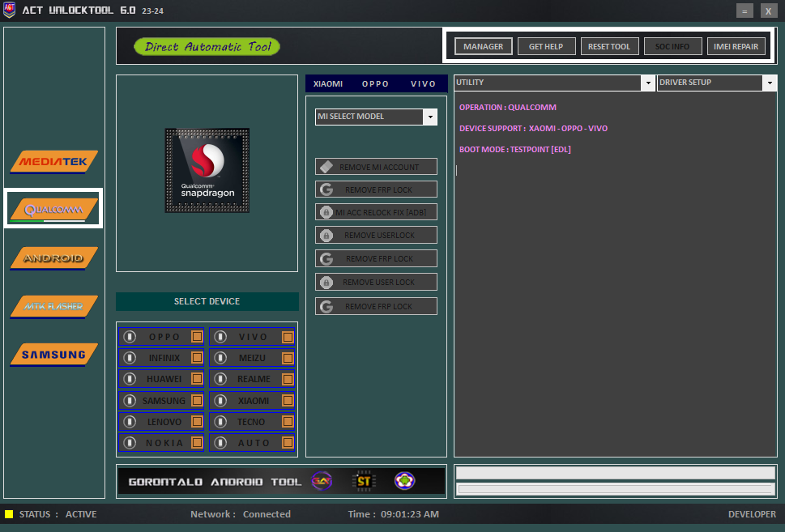Click the flower-shaped logo icon

[404, 481]
